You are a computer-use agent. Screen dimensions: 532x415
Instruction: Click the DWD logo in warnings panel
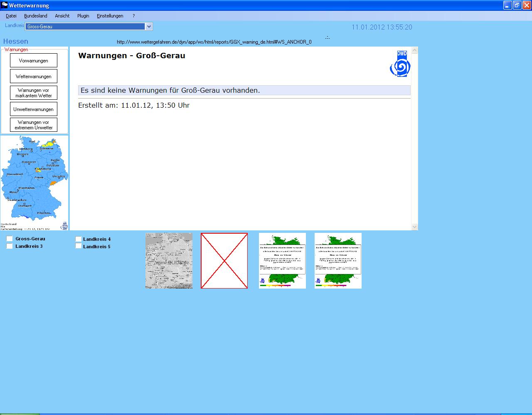[400, 64]
